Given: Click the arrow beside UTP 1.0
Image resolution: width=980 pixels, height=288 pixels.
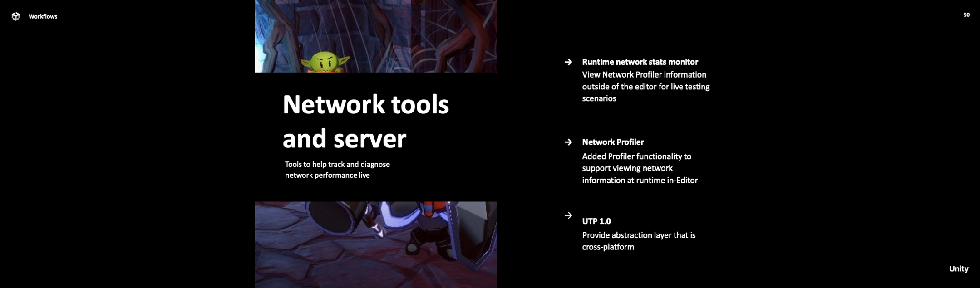Looking at the screenshot, I should click(x=568, y=215).
